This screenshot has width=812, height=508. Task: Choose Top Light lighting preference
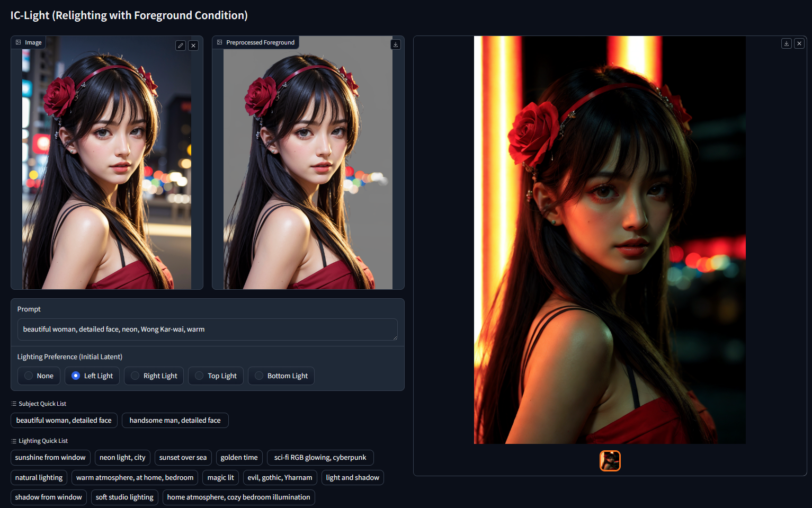(x=216, y=376)
